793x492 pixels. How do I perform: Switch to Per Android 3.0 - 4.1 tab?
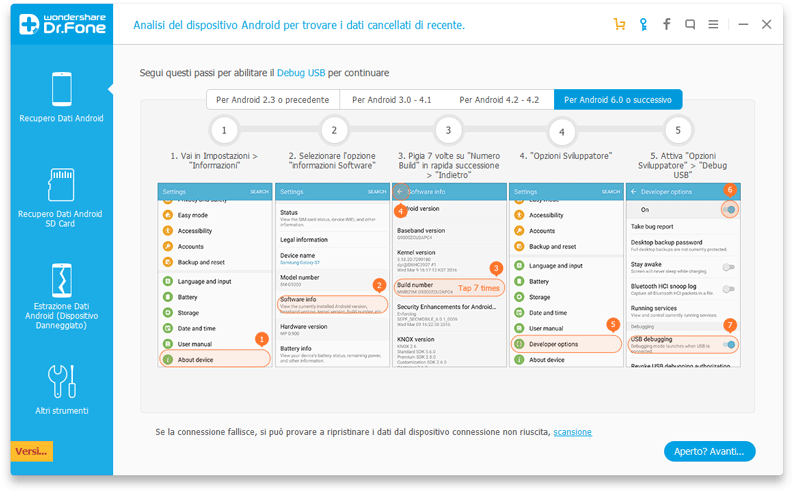[392, 100]
